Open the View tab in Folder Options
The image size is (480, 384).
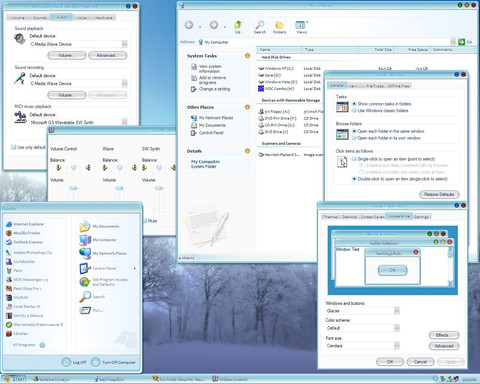[352, 86]
